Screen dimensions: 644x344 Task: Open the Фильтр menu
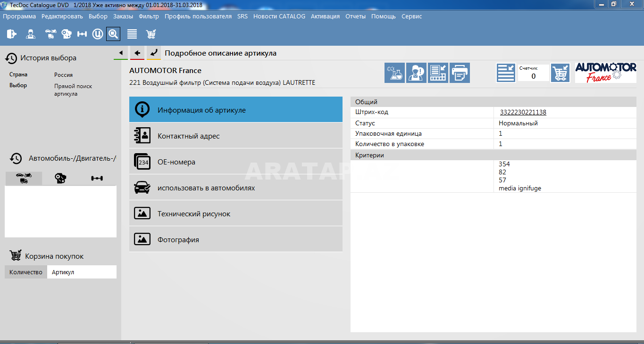coord(149,16)
